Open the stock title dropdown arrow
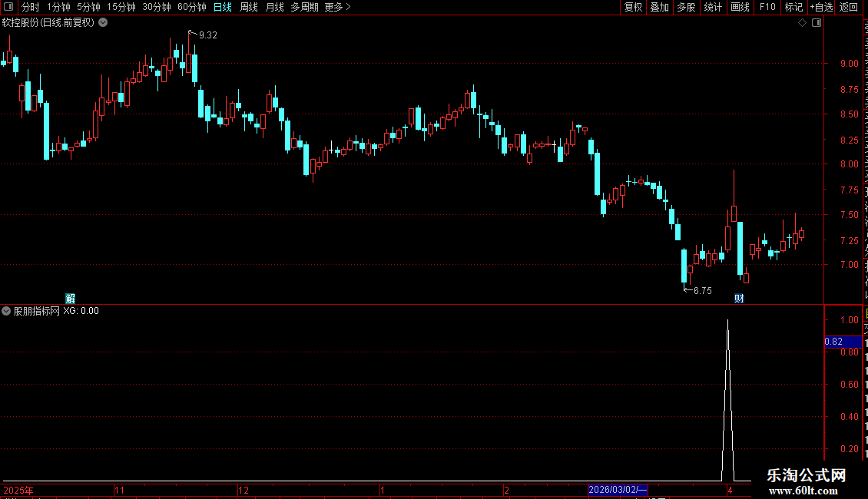Image resolution: width=868 pixels, height=499 pixels. [103, 23]
